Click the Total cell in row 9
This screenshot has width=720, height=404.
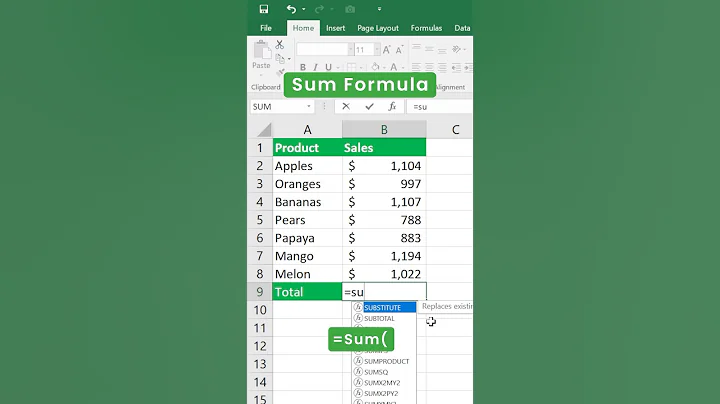(x=307, y=292)
